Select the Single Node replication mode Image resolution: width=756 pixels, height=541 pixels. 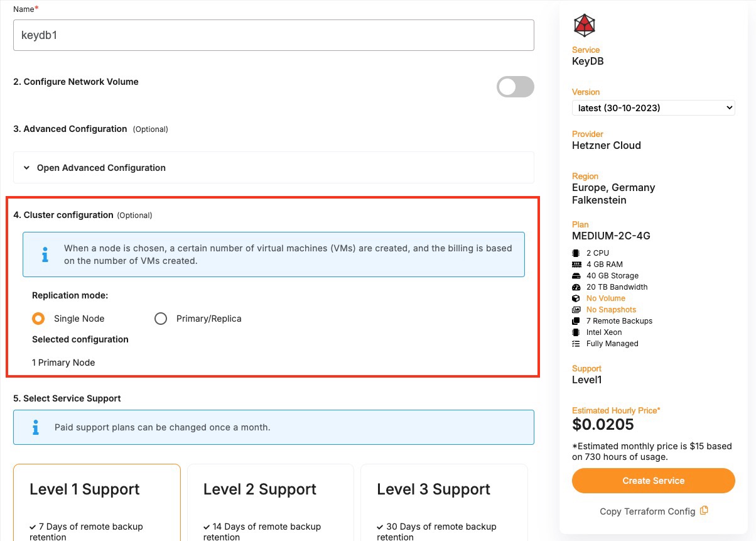point(38,319)
